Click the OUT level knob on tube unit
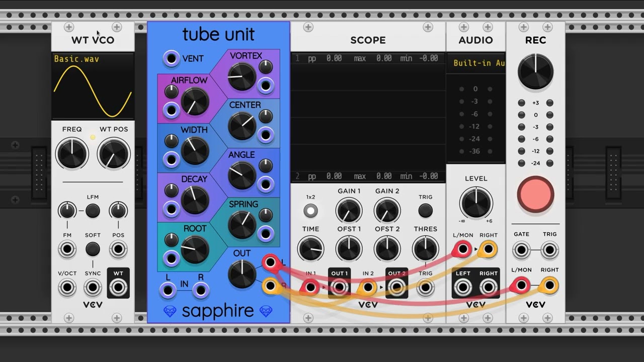This screenshot has width=644, height=362. [x=242, y=275]
